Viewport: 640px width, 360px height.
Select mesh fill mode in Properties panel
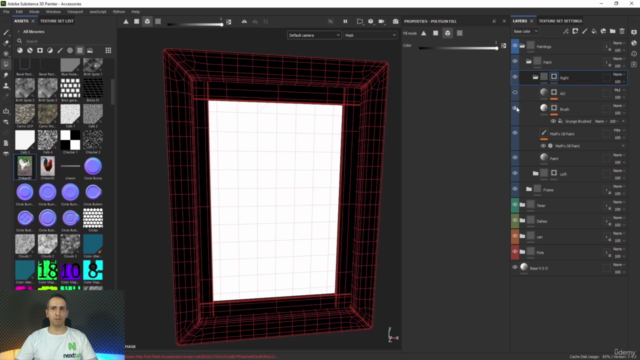click(448, 33)
